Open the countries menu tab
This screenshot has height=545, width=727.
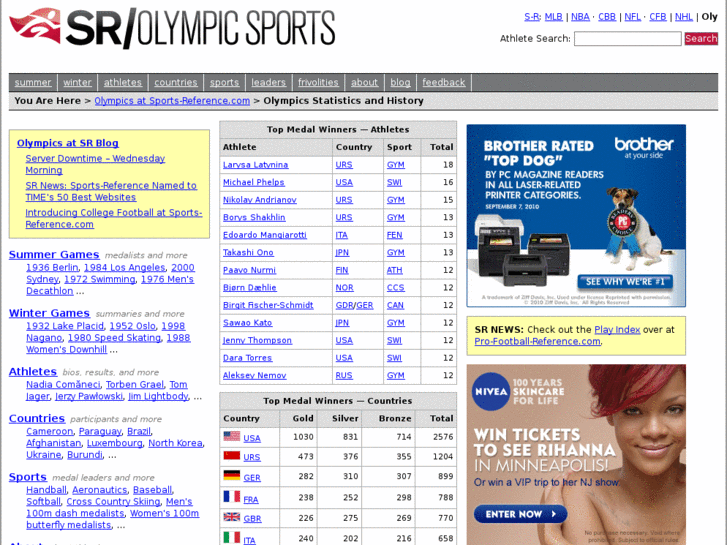point(176,83)
